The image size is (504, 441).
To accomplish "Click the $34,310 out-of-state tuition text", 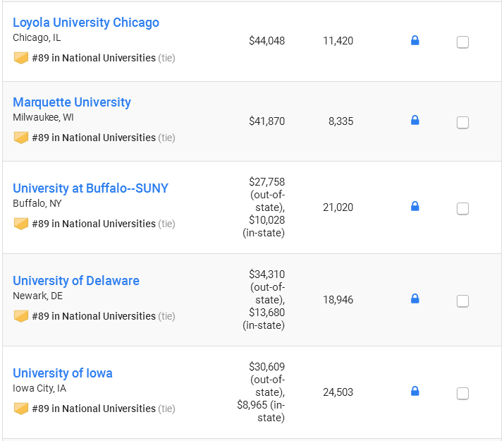I will point(266,287).
